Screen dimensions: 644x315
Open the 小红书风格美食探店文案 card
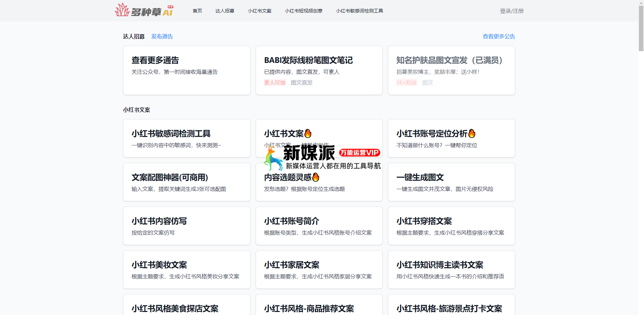[187, 305]
